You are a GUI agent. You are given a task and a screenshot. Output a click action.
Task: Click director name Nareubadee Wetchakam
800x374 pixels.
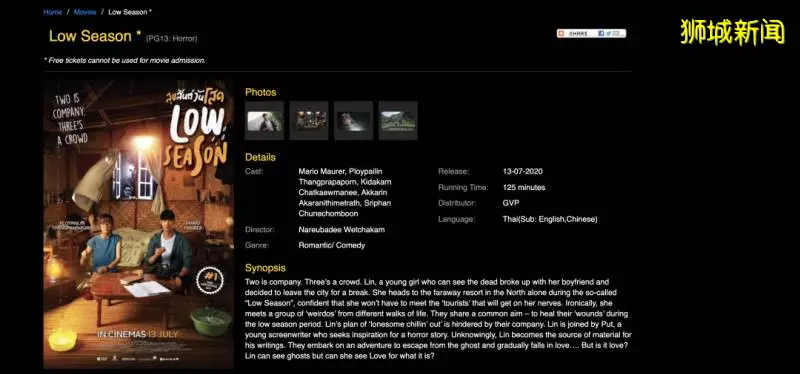click(x=341, y=230)
